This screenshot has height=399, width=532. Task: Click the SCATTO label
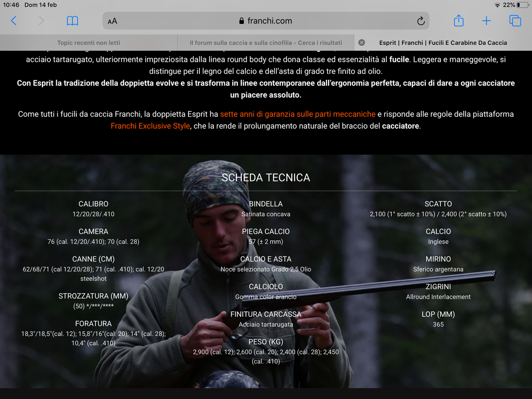coord(438,204)
